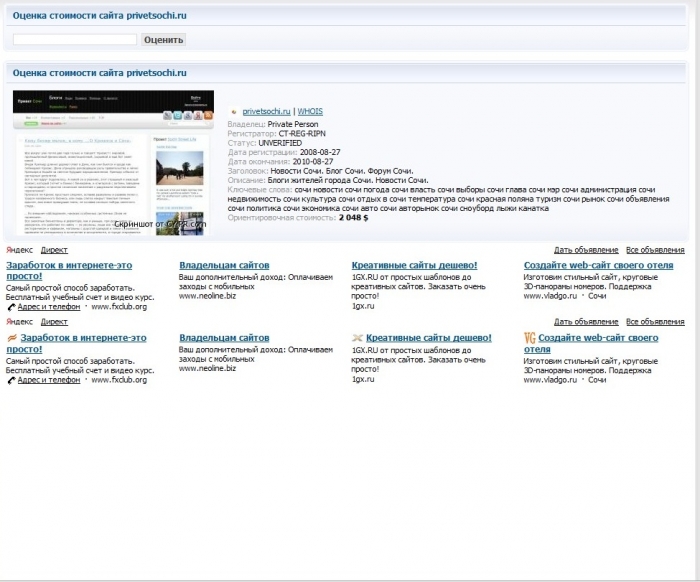This screenshot has width=700, height=582.
Task: Open the WHOIS link
Action: pos(310,112)
